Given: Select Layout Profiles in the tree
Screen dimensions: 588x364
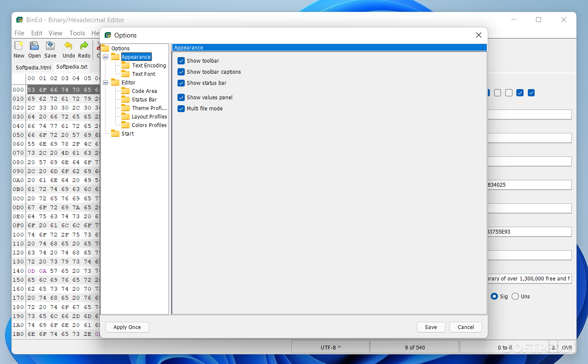Looking at the screenshot, I should [x=149, y=116].
